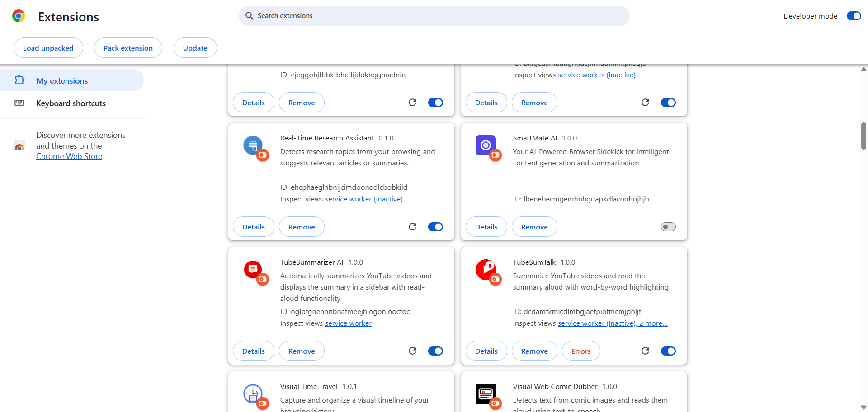Click the scrollbar down arrow

coord(863,407)
